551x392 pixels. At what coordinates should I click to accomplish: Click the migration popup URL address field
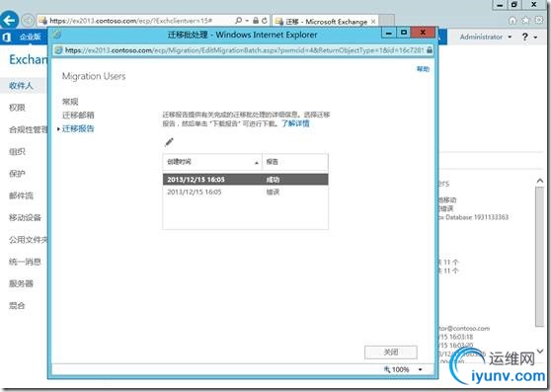pos(244,50)
